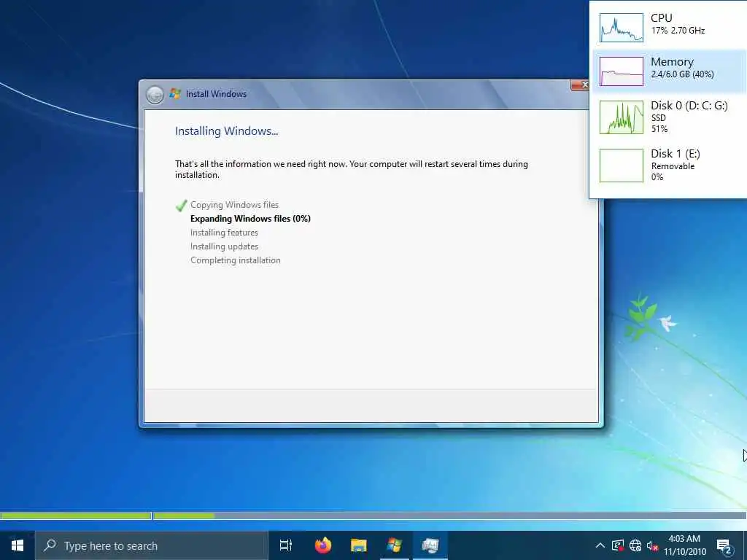This screenshot has height=560, width=747.
Task: Click the Windows flag icon in title bar
Action: (x=175, y=94)
